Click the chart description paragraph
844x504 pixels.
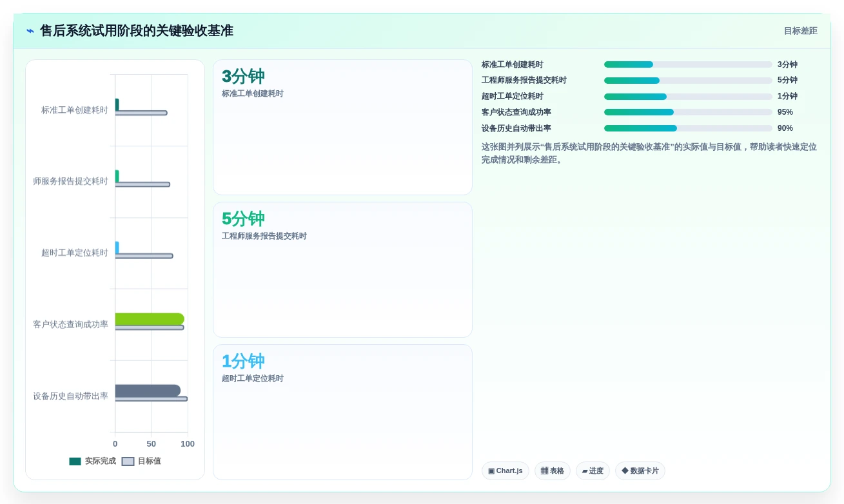point(649,153)
